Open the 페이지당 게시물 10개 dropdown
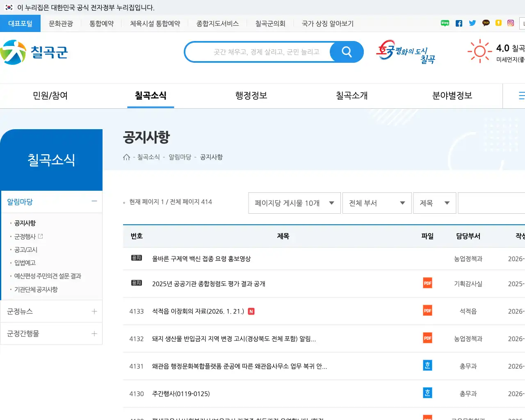525x420 pixels. pyautogui.click(x=294, y=203)
